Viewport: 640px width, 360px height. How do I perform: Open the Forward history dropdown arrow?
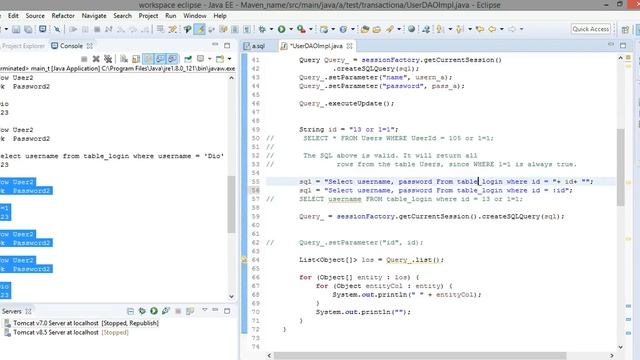(x=521, y=29)
